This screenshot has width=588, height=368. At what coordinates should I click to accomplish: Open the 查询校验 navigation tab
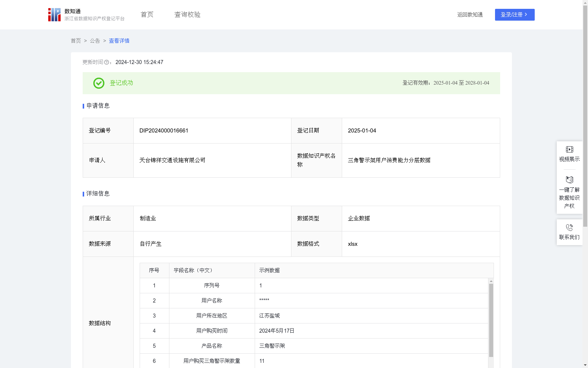coord(187,15)
